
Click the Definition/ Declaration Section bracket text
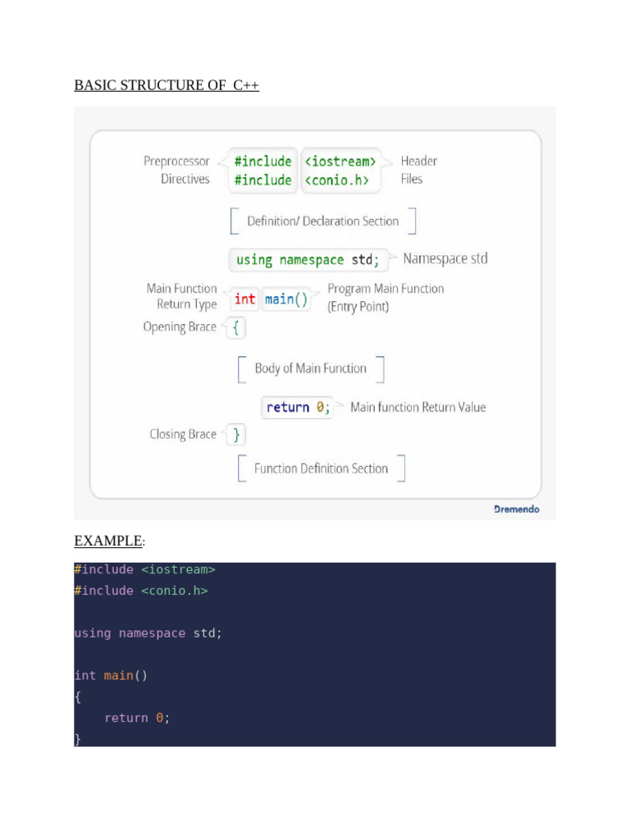point(322,221)
